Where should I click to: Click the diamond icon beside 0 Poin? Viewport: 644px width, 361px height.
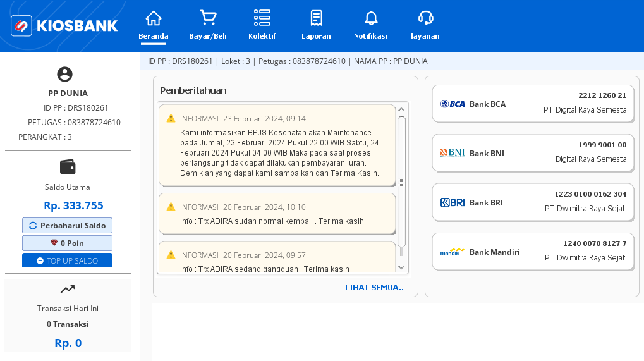(x=54, y=243)
